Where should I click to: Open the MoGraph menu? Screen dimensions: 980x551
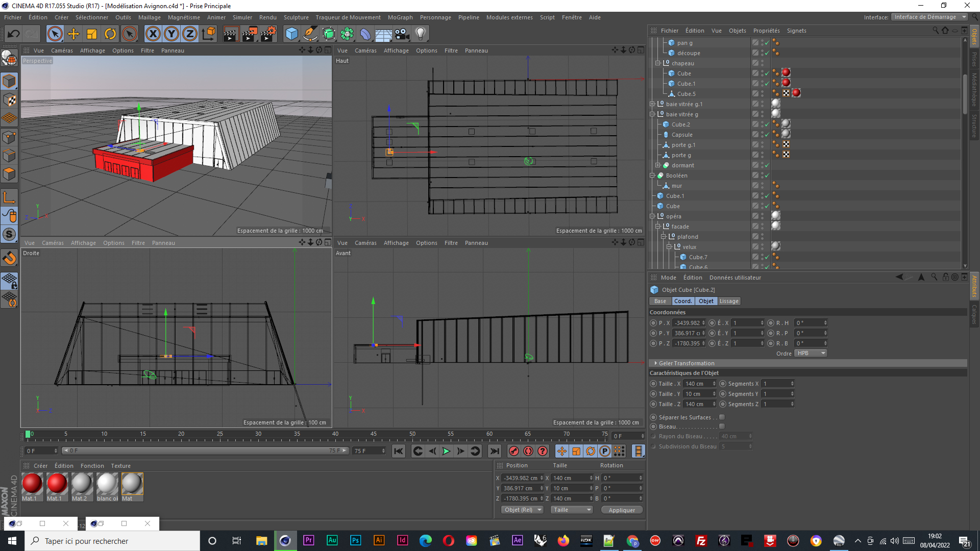[x=400, y=17]
